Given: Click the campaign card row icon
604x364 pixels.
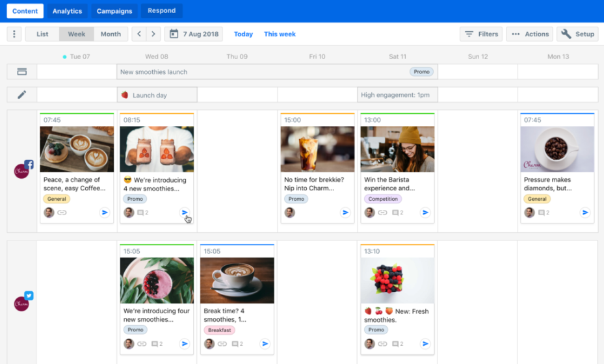Looking at the screenshot, I should 21,71.
